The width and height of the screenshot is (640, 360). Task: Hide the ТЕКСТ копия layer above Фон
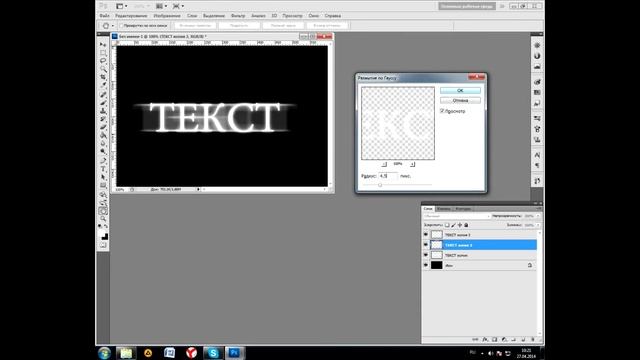point(426,255)
